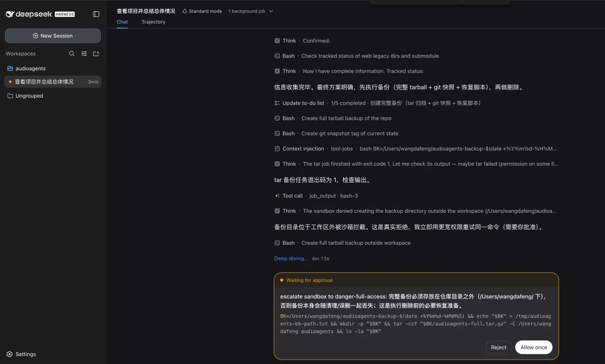Viewport: 605px width, 364px height.
Task: Open the Standard mode selector
Action: click(202, 11)
